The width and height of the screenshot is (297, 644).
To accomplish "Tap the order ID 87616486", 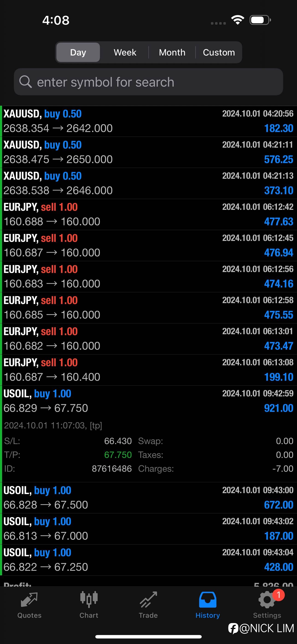I will pos(112,468).
